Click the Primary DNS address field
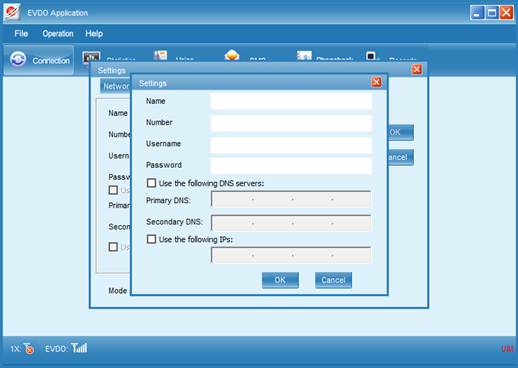The width and height of the screenshot is (518, 368). (x=291, y=199)
